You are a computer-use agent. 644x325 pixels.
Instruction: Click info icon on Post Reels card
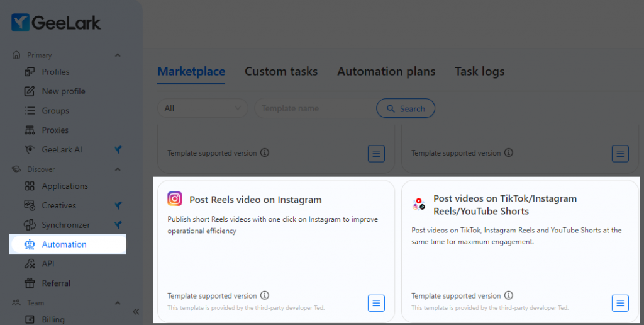[x=265, y=295]
